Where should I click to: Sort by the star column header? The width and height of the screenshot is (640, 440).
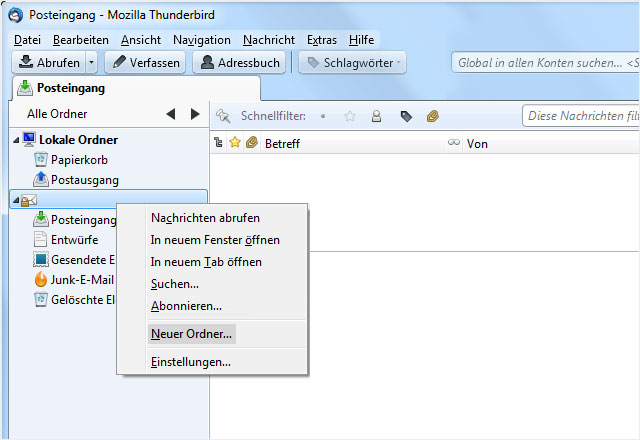pos(235,142)
